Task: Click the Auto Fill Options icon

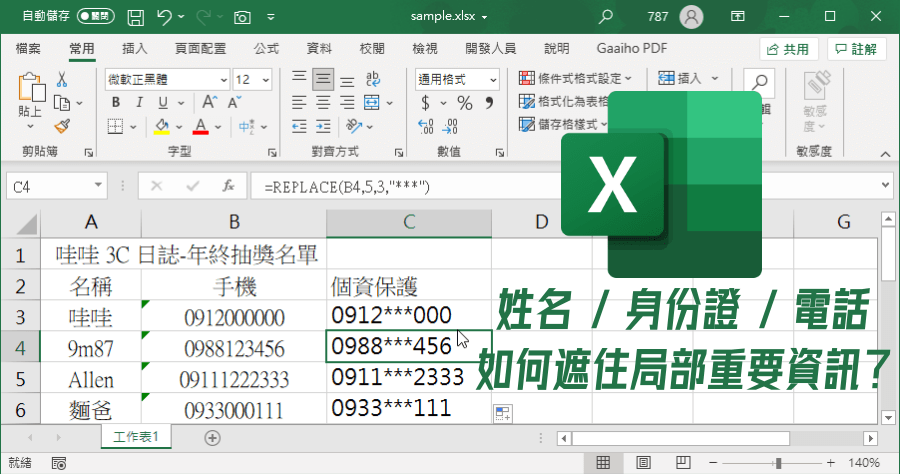Action: click(502, 413)
